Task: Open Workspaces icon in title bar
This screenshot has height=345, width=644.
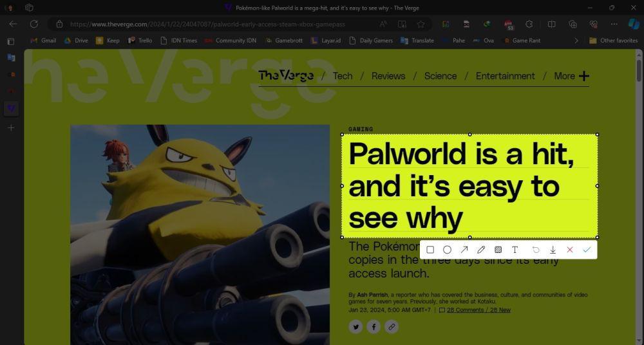Action: click(x=29, y=8)
